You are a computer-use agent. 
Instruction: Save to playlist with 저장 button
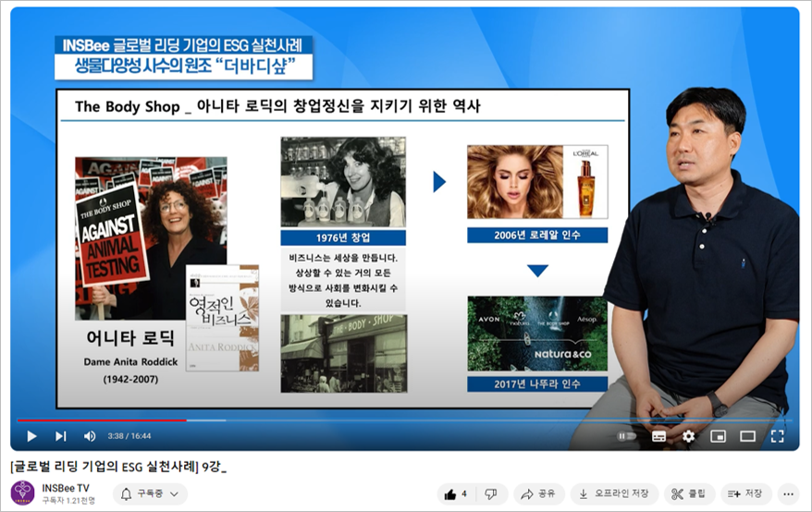click(x=745, y=494)
